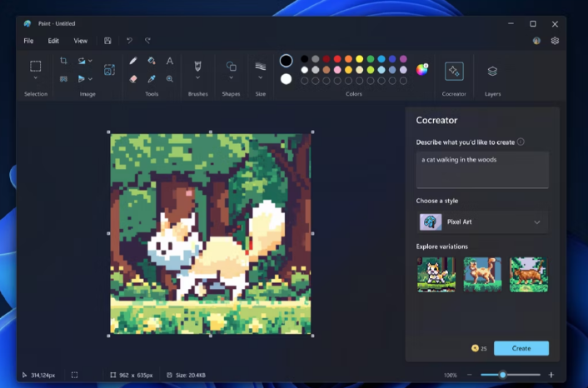Click the zoom slider handle
Screen dimensions: 588x388
click(x=502, y=375)
